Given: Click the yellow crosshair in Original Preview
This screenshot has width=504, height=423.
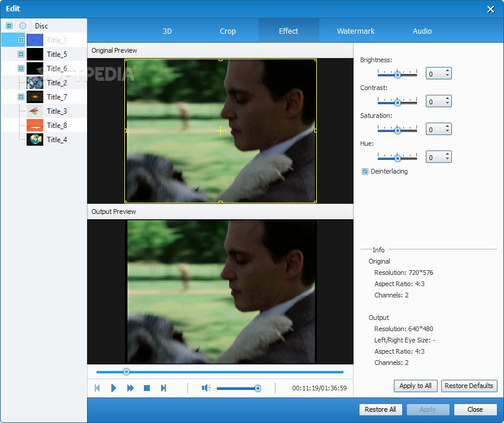Looking at the screenshot, I should click(220, 130).
